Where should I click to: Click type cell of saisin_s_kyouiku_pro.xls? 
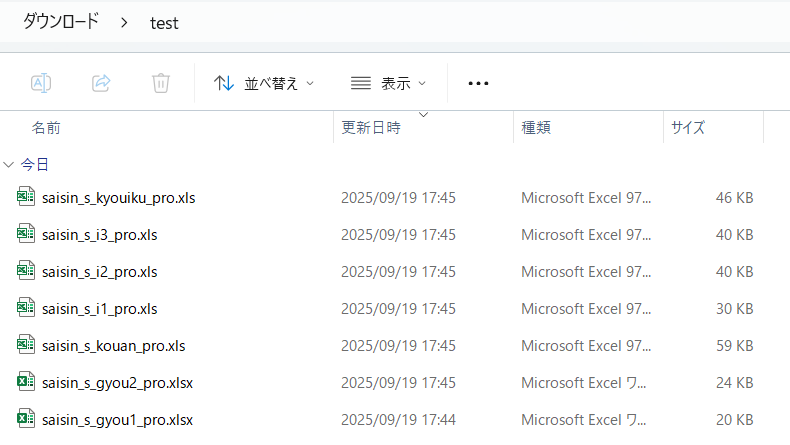586,198
